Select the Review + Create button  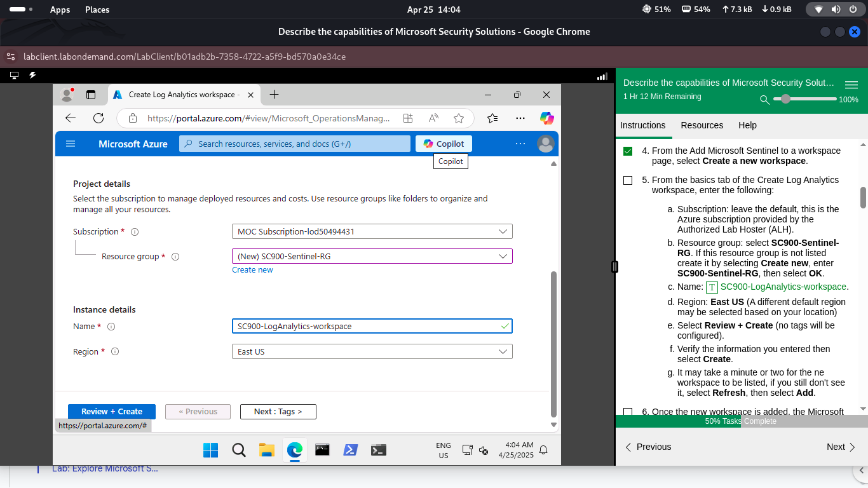111,411
